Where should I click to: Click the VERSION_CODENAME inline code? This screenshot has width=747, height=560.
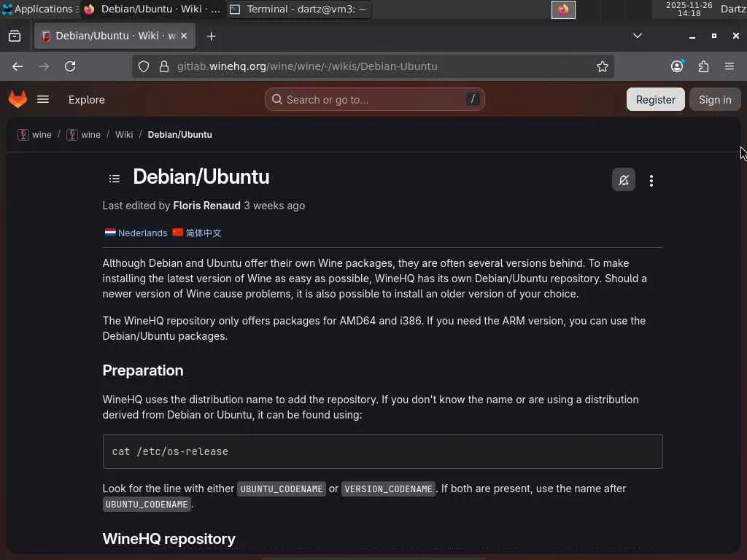pyautogui.click(x=388, y=489)
